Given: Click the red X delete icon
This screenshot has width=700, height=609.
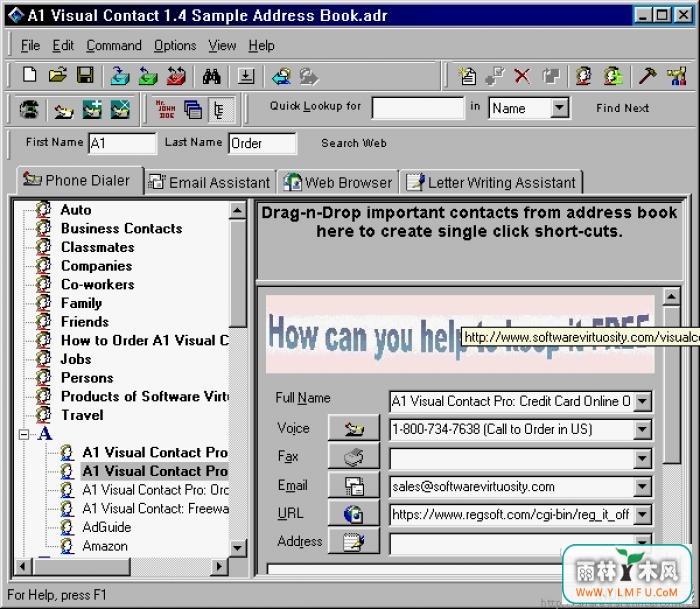Looking at the screenshot, I should tap(522, 76).
